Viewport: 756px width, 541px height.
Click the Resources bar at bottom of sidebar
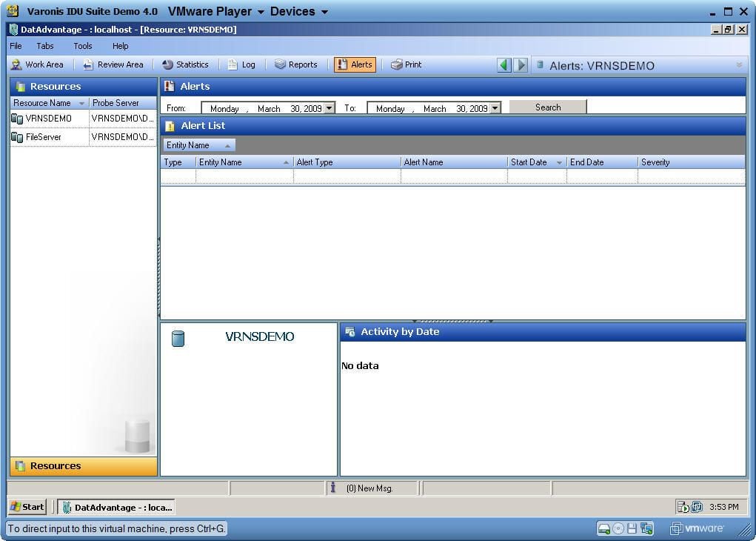(x=84, y=465)
